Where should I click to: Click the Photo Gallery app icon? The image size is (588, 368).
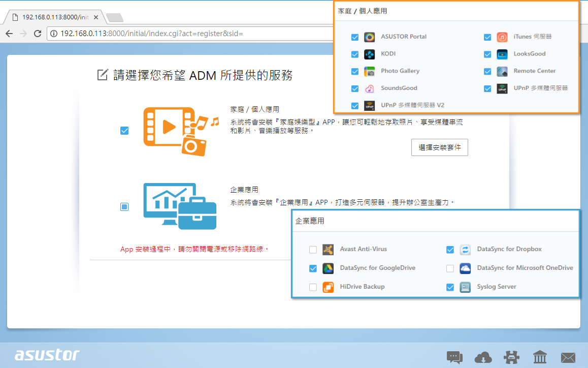369,71
